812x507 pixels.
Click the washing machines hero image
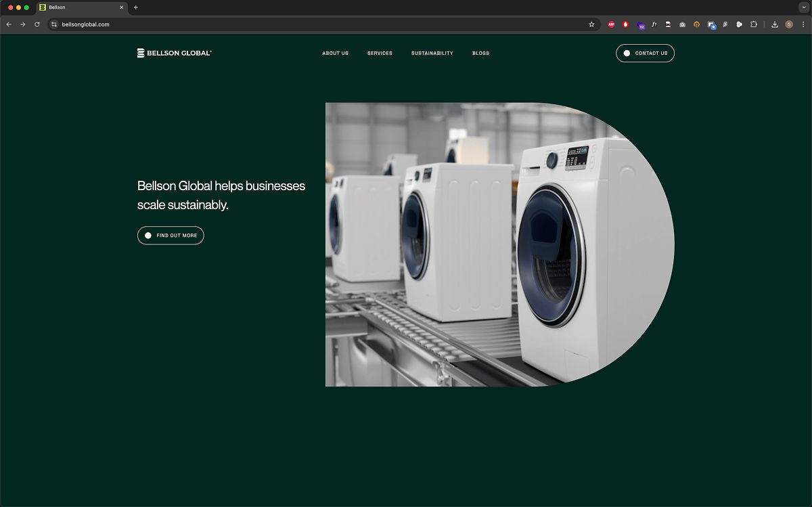pyautogui.click(x=499, y=244)
